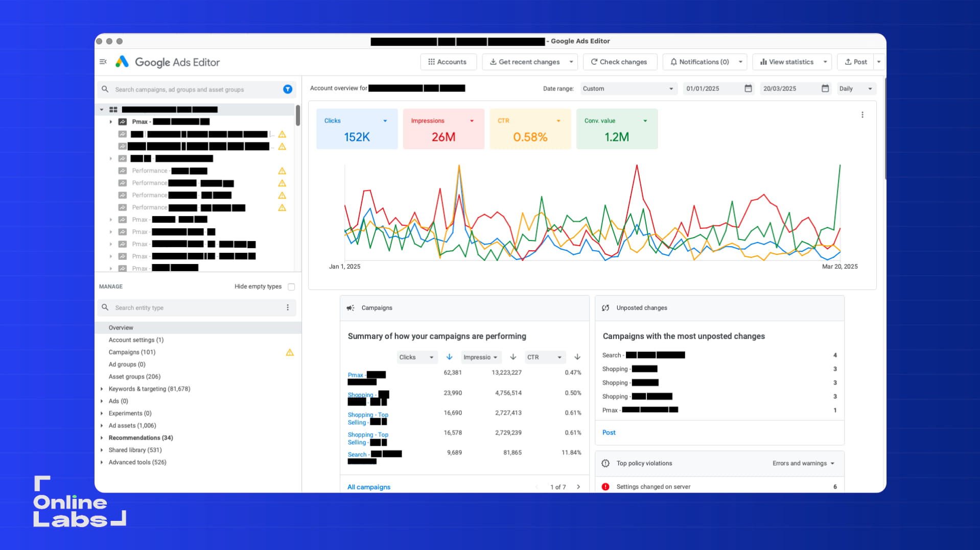This screenshot has height=550, width=980.
Task: Click All campaigns link
Action: [x=369, y=487]
